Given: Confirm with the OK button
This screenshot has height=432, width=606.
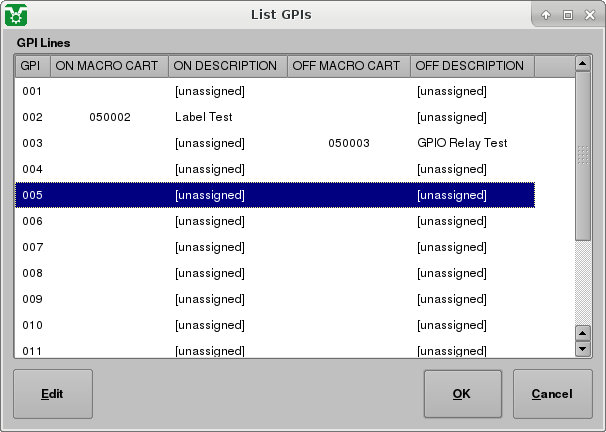Looking at the screenshot, I should pos(462,394).
